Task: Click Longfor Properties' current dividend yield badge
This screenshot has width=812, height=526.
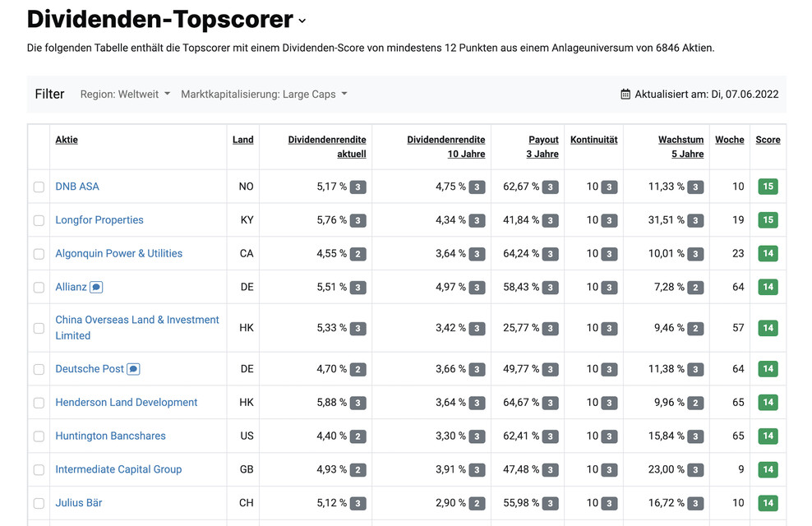Action: click(358, 220)
